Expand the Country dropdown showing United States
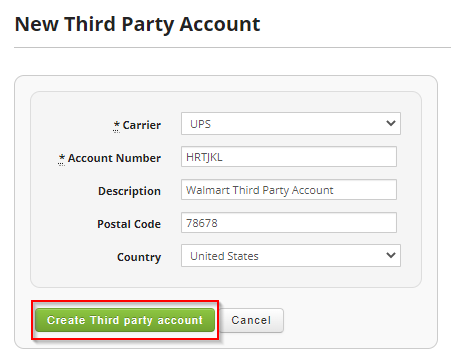The width and height of the screenshot is (451, 361). point(291,256)
